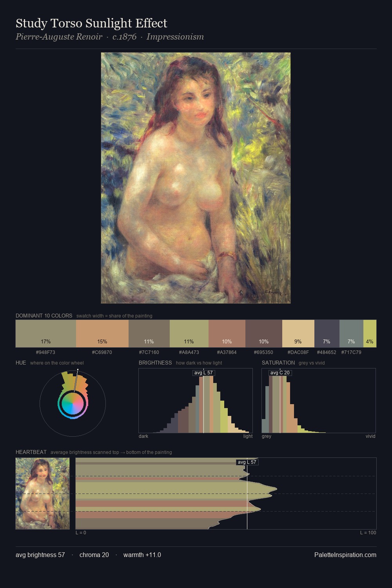Click the 'vivid' label under saturation chart
Viewport: 392px width, 588px height.
(370, 436)
